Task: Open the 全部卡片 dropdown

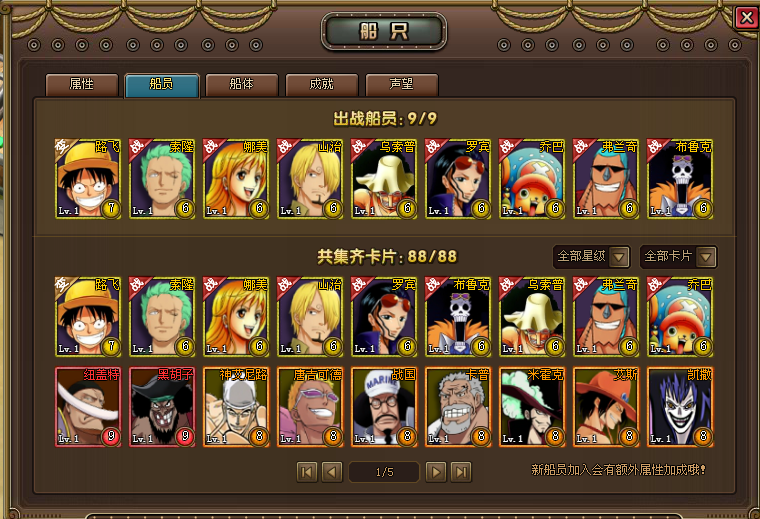Action: tap(678, 256)
